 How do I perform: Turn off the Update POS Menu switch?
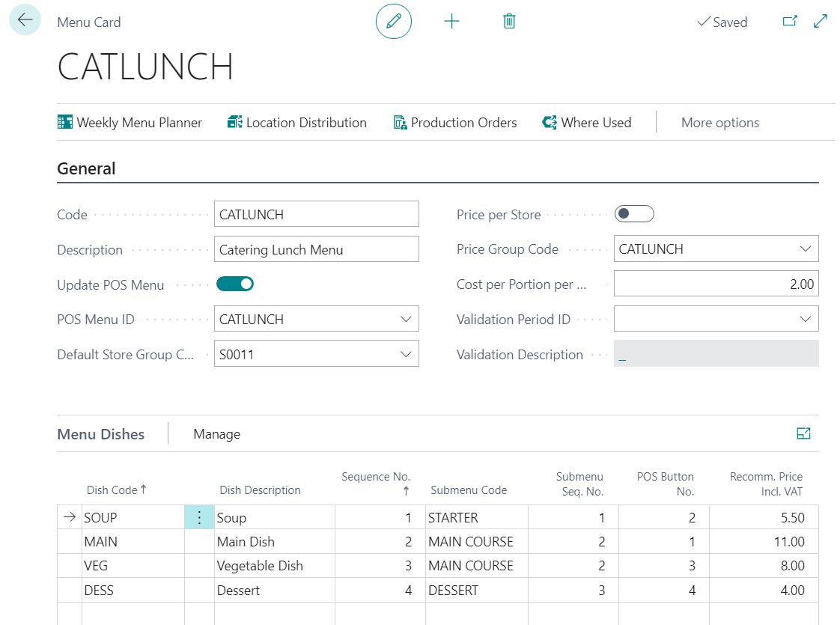[234, 284]
